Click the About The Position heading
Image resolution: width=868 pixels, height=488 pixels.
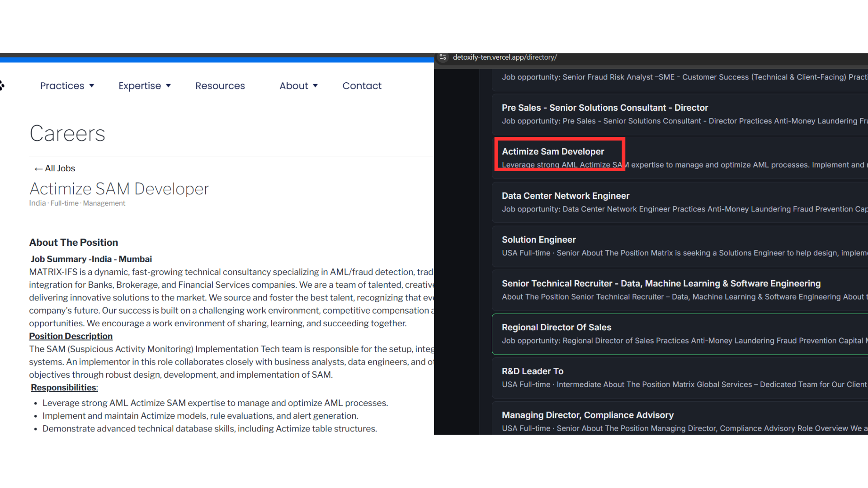pyautogui.click(x=74, y=243)
